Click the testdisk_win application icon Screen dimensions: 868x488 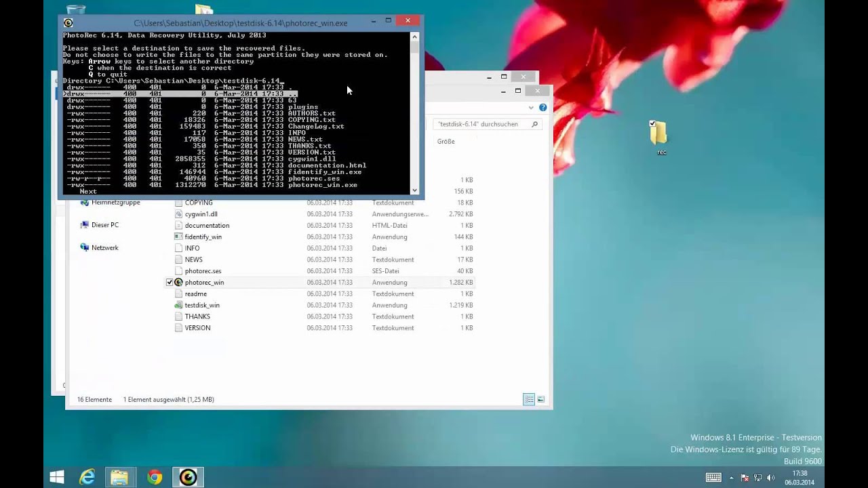coord(179,305)
